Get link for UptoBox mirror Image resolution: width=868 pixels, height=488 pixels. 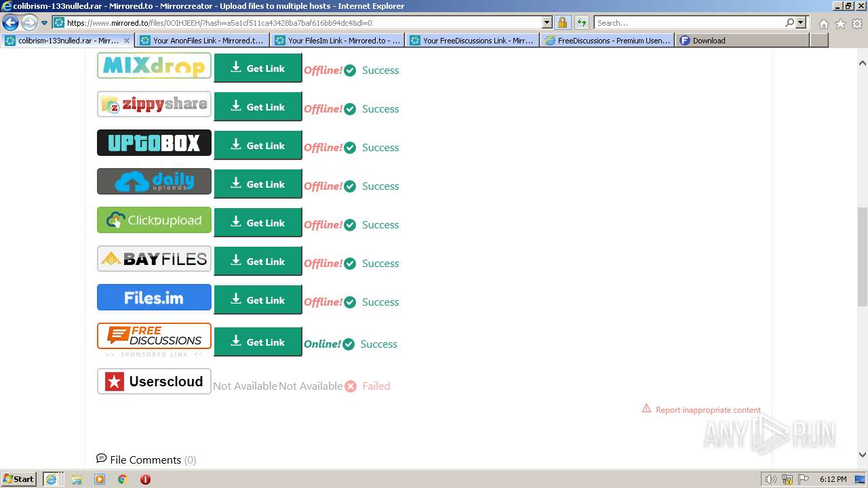pyautogui.click(x=258, y=146)
